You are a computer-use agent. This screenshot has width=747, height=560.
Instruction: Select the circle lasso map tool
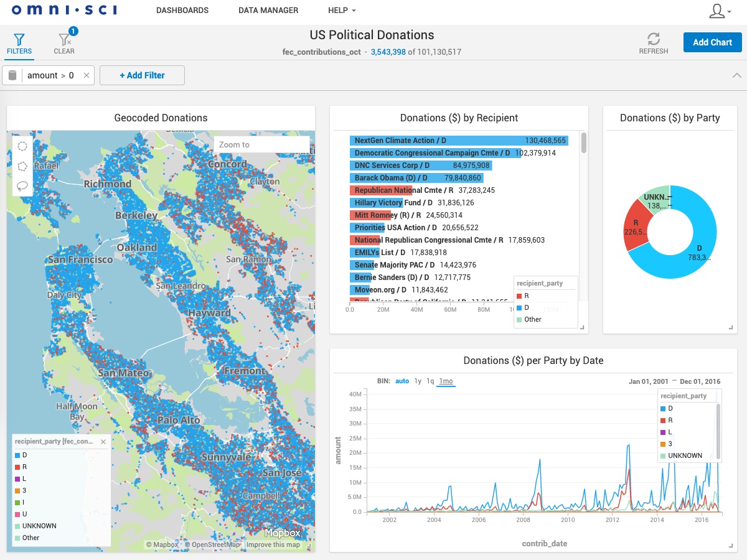click(22, 146)
